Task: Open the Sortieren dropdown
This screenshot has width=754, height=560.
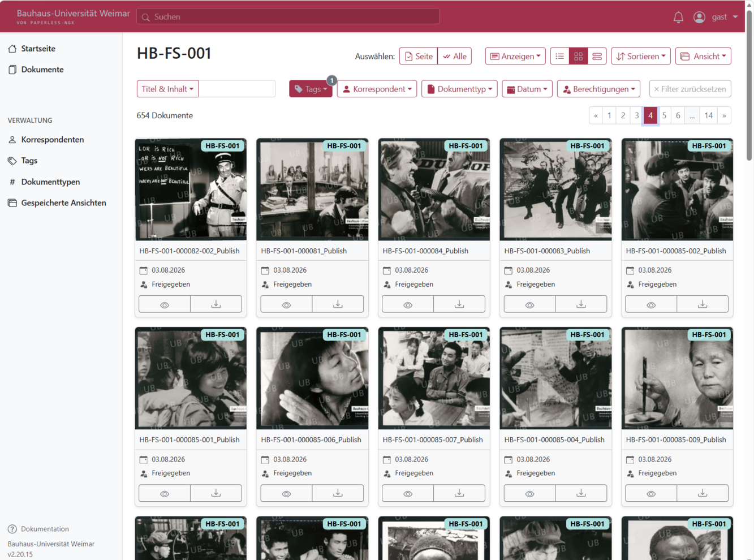Action: (x=641, y=56)
